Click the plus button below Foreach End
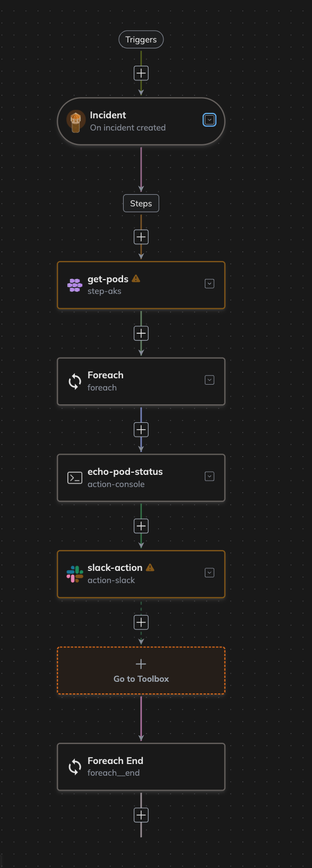Viewport: 312px width, 868px height. point(141,815)
